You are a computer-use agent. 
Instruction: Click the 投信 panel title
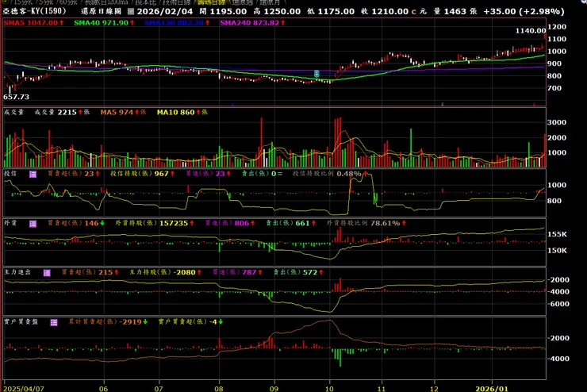coord(10,174)
